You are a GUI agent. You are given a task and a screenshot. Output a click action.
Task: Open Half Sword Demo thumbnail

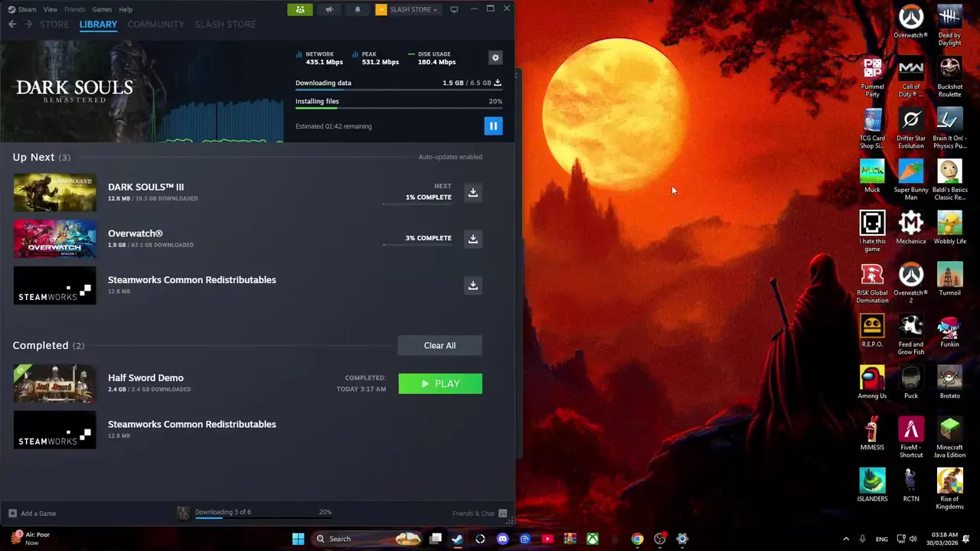point(54,383)
